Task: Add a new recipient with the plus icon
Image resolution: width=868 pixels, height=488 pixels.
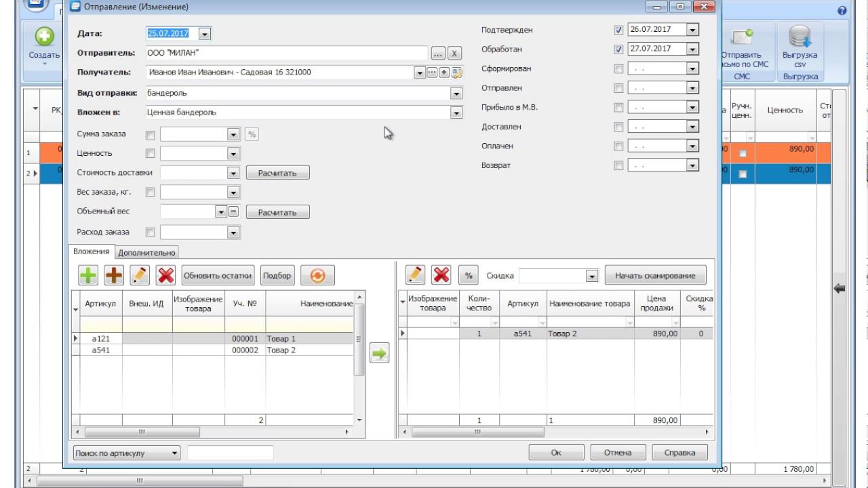Action: coord(444,73)
